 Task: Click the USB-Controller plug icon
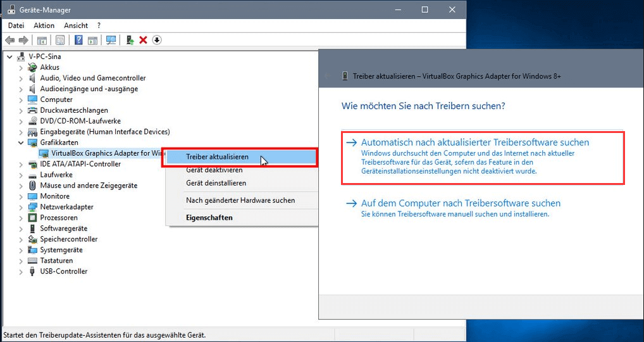[x=32, y=271]
